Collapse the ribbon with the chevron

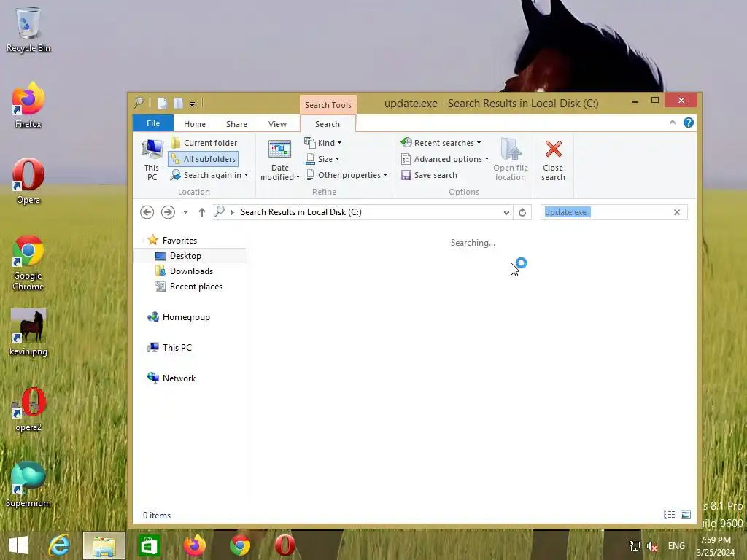click(x=672, y=122)
